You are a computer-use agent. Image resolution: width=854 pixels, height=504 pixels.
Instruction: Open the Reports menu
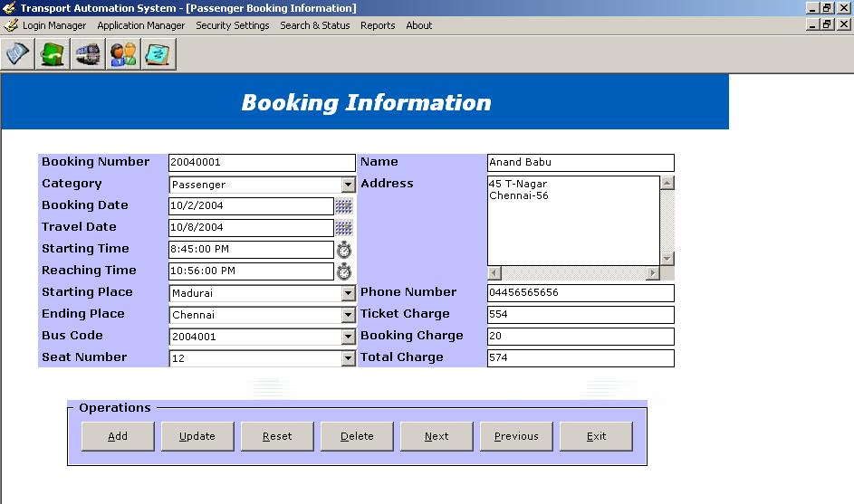coord(378,25)
